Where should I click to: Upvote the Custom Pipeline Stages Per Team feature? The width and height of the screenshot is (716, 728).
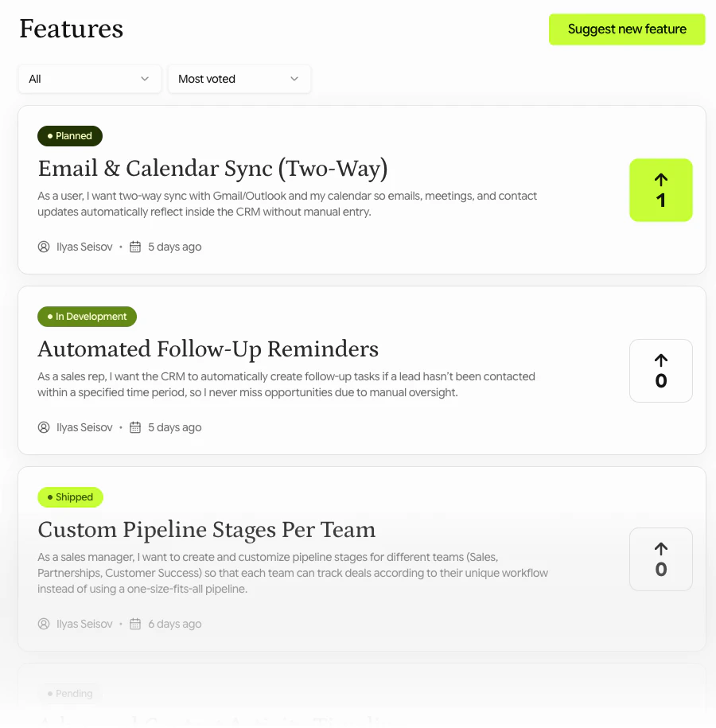point(660,559)
